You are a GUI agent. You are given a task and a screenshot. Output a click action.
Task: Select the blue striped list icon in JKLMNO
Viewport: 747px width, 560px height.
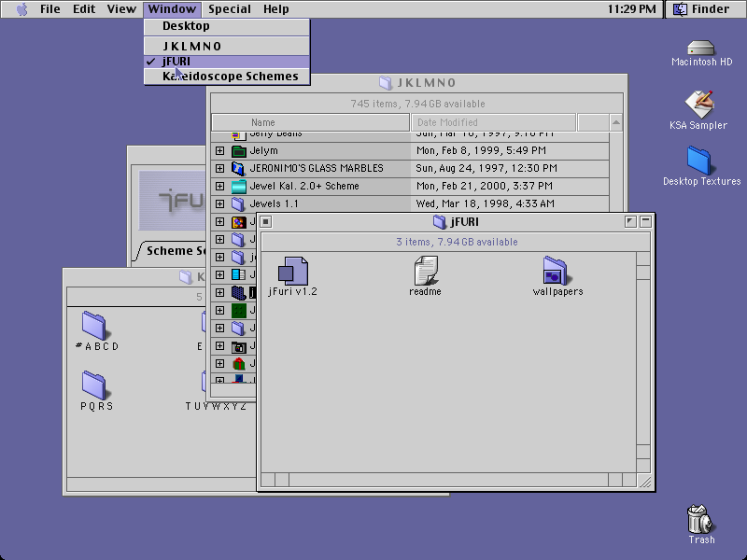point(239,274)
